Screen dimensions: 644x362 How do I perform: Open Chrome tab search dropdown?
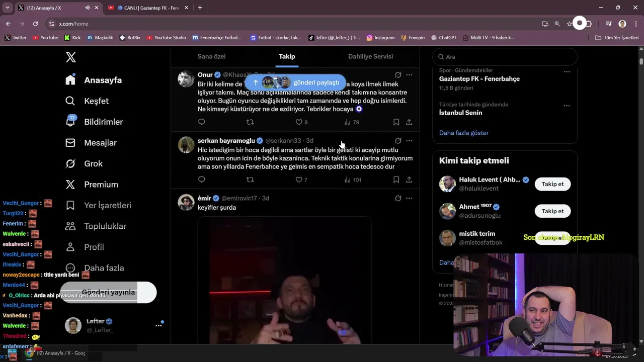click(7, 8)
